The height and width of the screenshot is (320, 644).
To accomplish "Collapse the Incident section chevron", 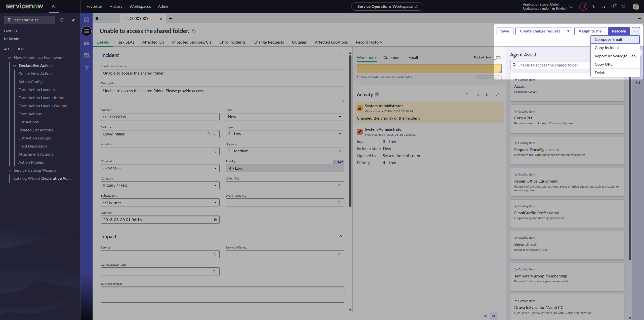I will tap(340, 55).
